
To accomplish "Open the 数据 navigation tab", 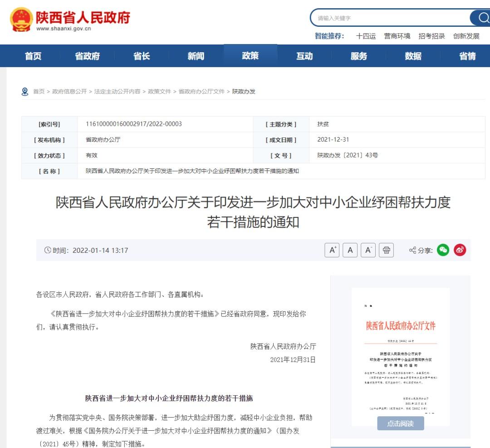I will pos(413,56).
